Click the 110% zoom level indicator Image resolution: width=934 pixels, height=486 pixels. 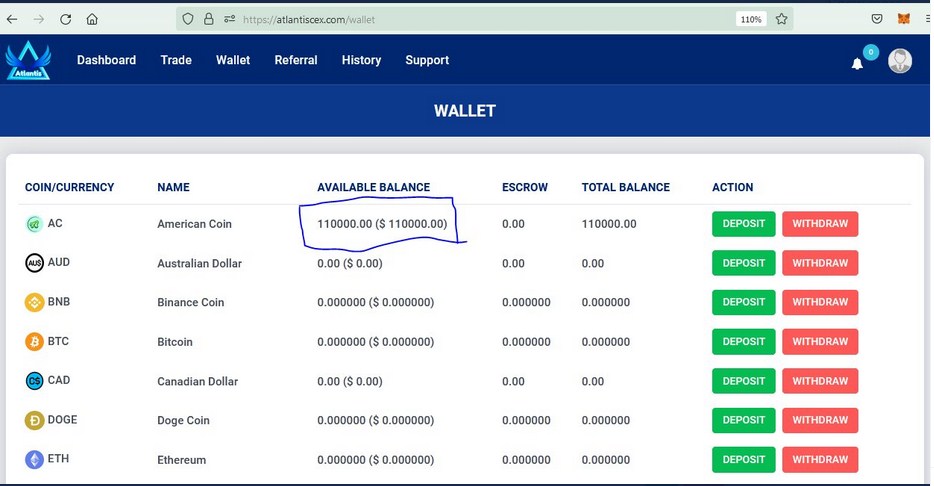[x=751, y=19]
